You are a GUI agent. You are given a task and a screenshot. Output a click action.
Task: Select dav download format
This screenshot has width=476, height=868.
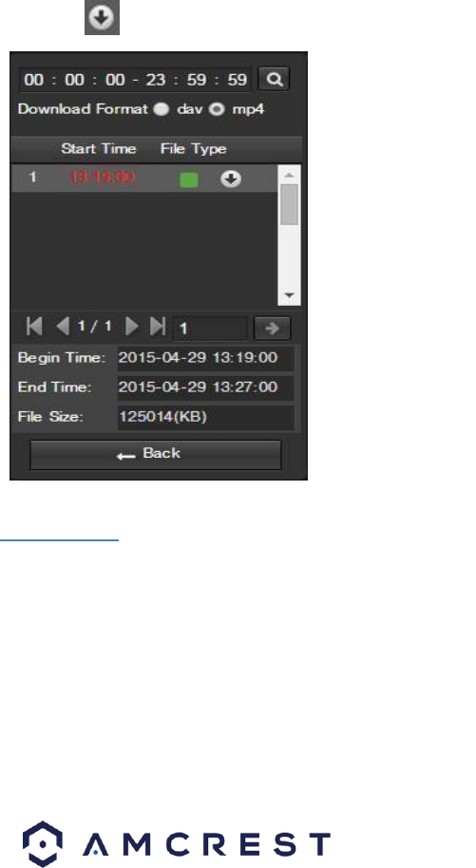162,108
